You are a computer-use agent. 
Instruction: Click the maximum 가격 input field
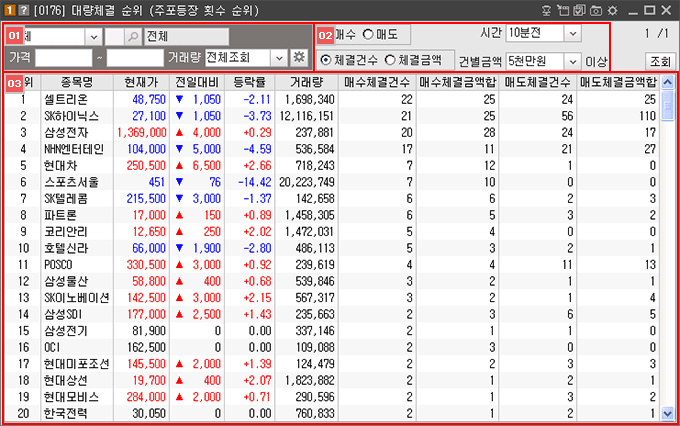click(x=135, y=58)
